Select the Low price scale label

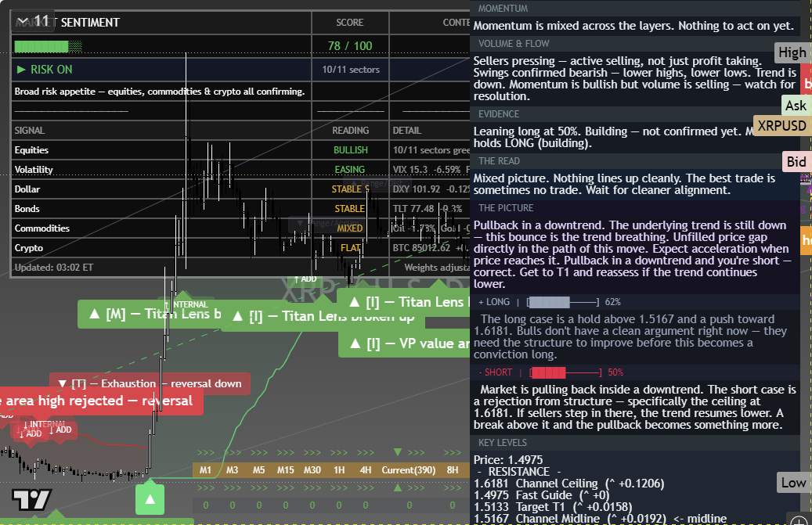point(793,483)
